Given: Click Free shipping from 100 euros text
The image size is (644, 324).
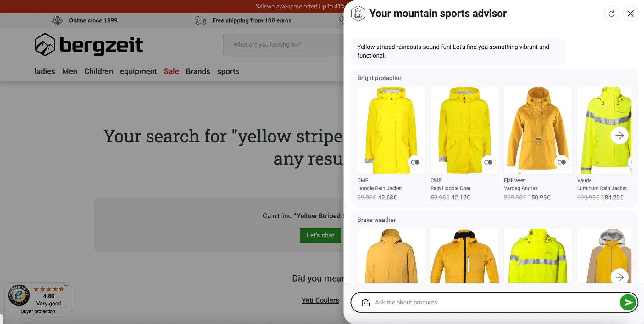Looking at the screenshot, I should tap(252, 20).
